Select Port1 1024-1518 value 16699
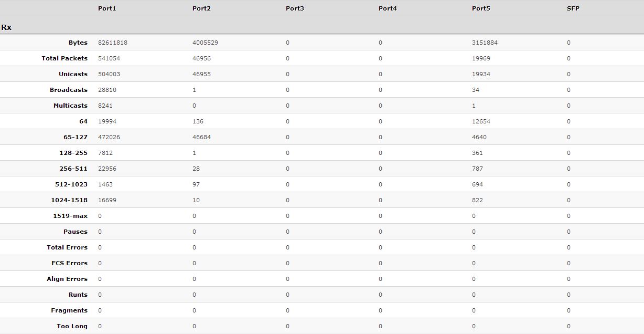Screen dimensions: 644x334 tap(107, 200)
